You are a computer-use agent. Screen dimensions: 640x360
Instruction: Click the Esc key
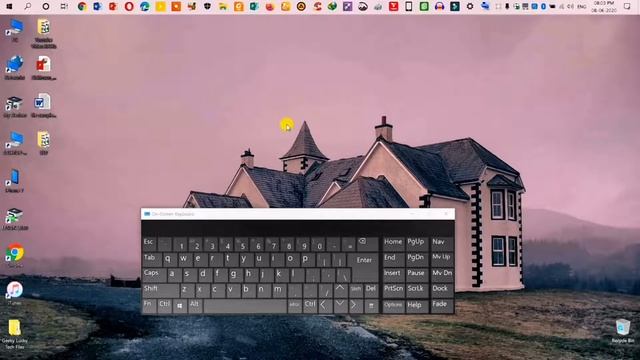[x=149, y=244]
